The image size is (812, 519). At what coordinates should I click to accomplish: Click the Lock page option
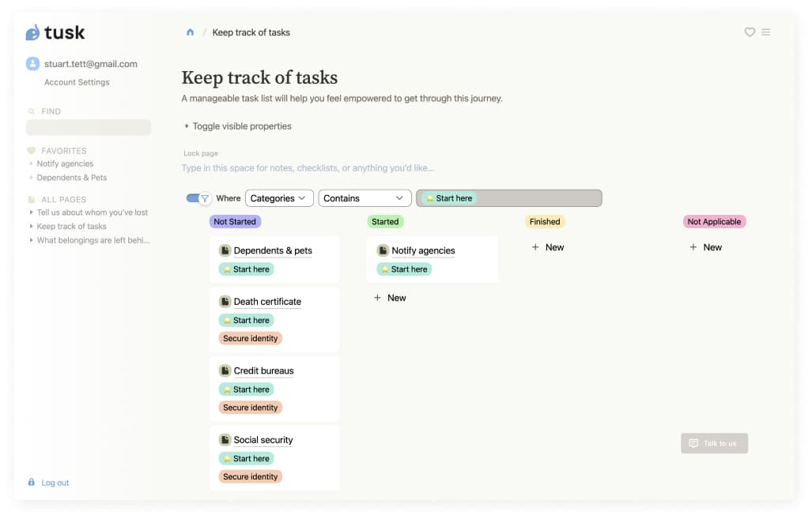pos(201,153)
